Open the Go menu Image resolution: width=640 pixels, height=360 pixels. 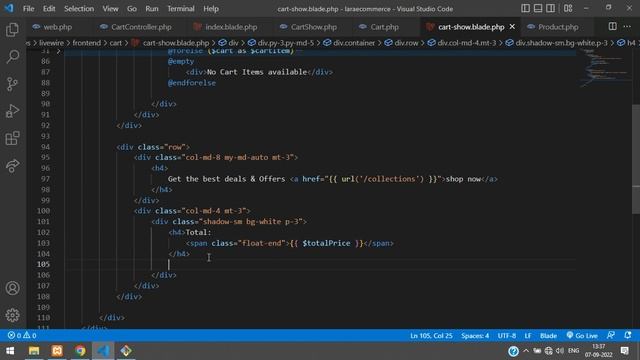[131, 9]
